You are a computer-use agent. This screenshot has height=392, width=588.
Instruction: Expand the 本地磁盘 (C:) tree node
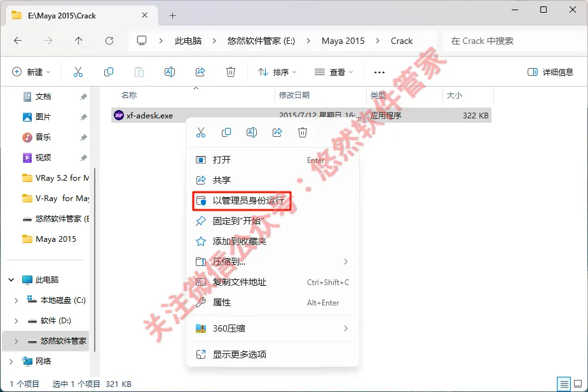coord(16,300)
